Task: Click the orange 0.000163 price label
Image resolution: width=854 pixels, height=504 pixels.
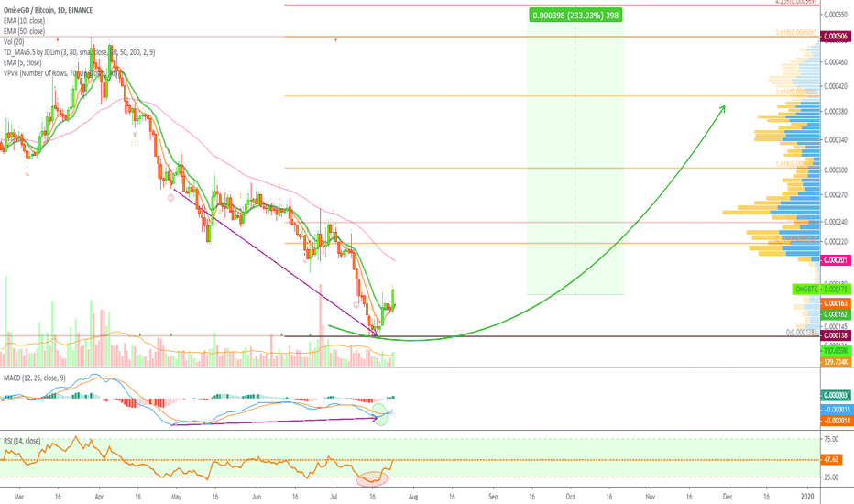Action: [x=836, y=303]
